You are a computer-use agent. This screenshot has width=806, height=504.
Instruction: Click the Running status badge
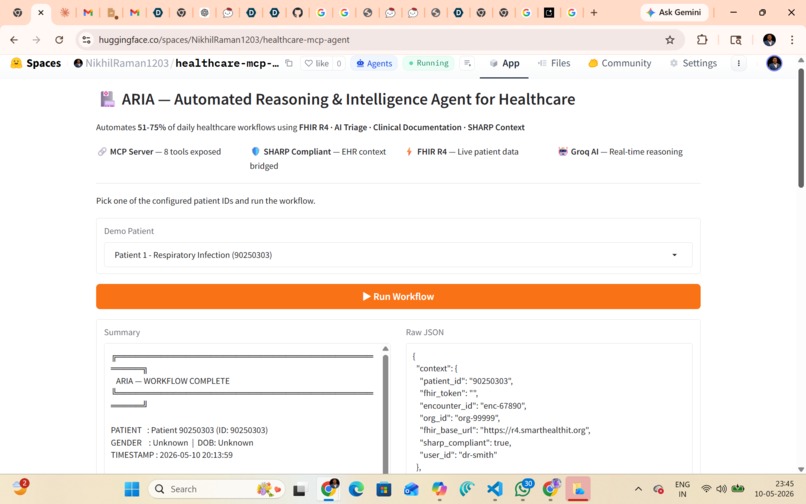click(428, 63)
